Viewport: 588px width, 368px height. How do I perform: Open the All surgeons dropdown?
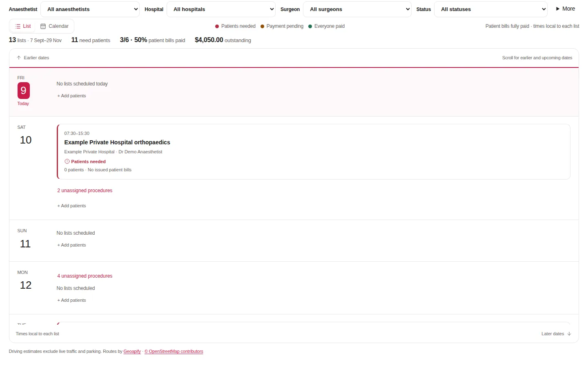click(357, 9)
